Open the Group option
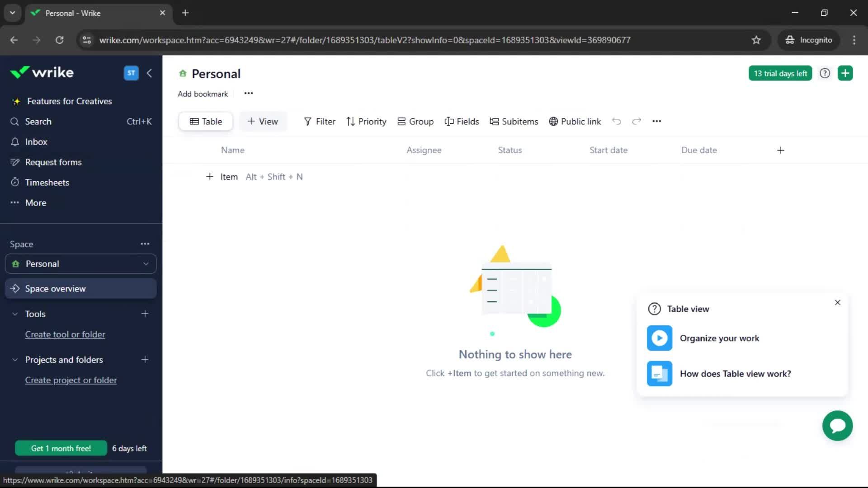This screenshot has width=868, height=488. pos(415,122)
